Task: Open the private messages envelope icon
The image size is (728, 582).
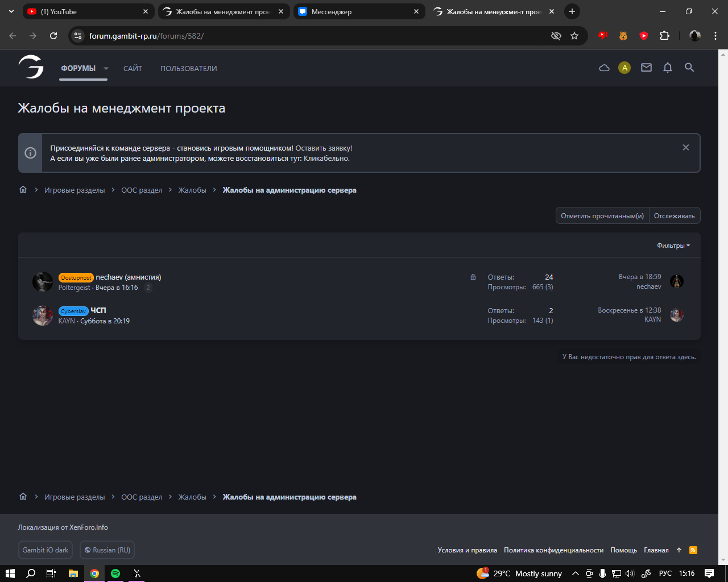Action: [x=646, y=68]
